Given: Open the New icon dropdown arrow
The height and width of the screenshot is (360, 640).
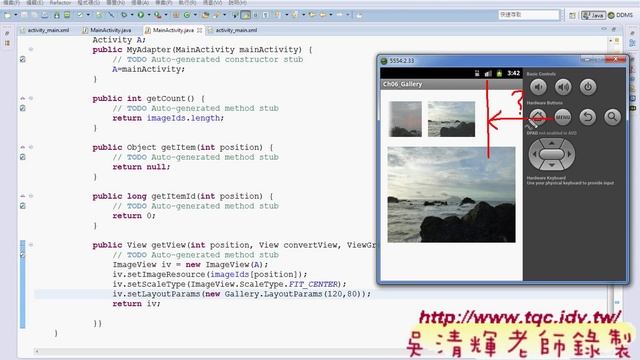Looking at the screenshot, I should click(16, 15).
